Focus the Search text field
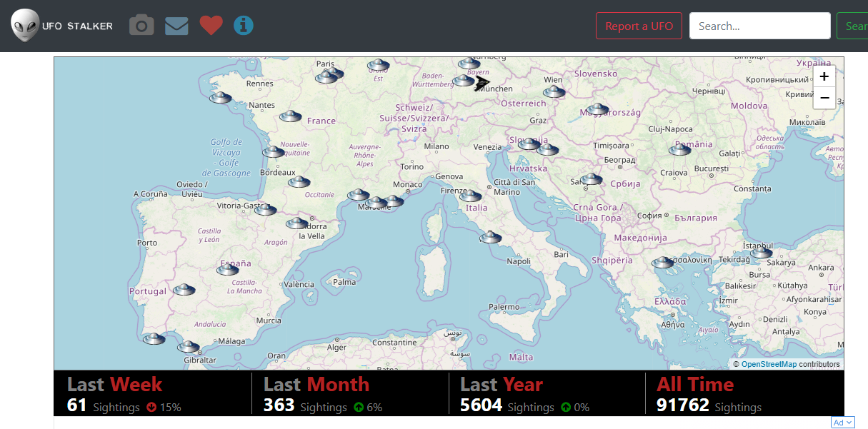 (760, 26)
